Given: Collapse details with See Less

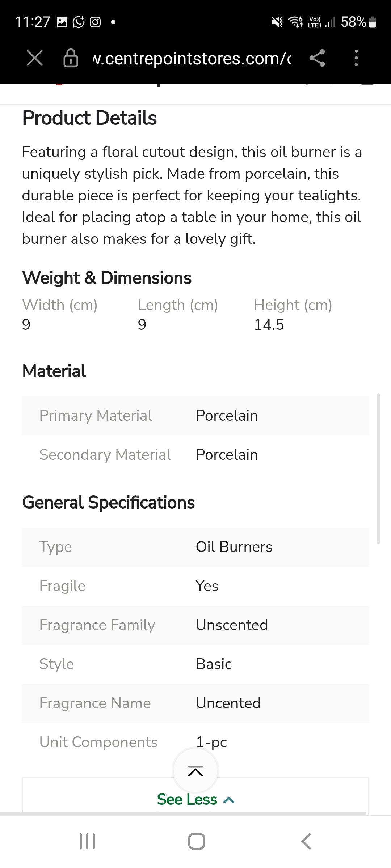Looking at the screenshot, I should [195, 799].
